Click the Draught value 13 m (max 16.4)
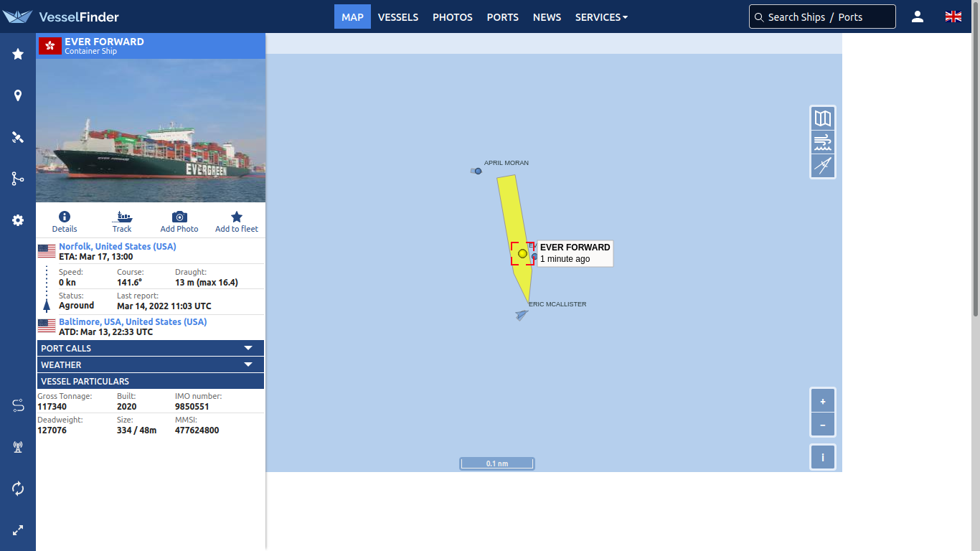 coord(207,283)
